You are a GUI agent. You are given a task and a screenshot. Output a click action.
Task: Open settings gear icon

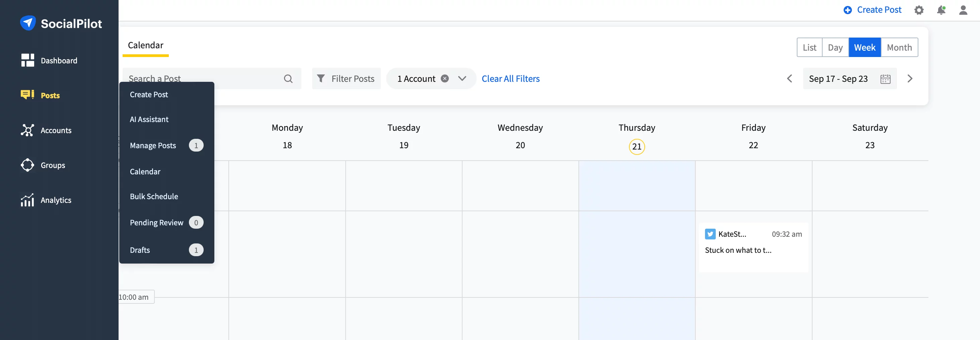pyautogui.click(x=919, y=10)
